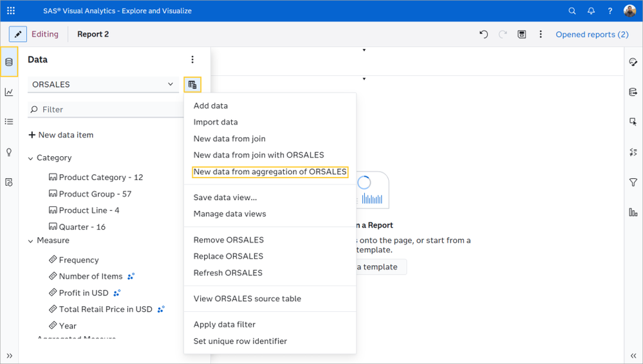Click the Filter data items field
Viewport: 643px width, 364px height.
[106, 109]
